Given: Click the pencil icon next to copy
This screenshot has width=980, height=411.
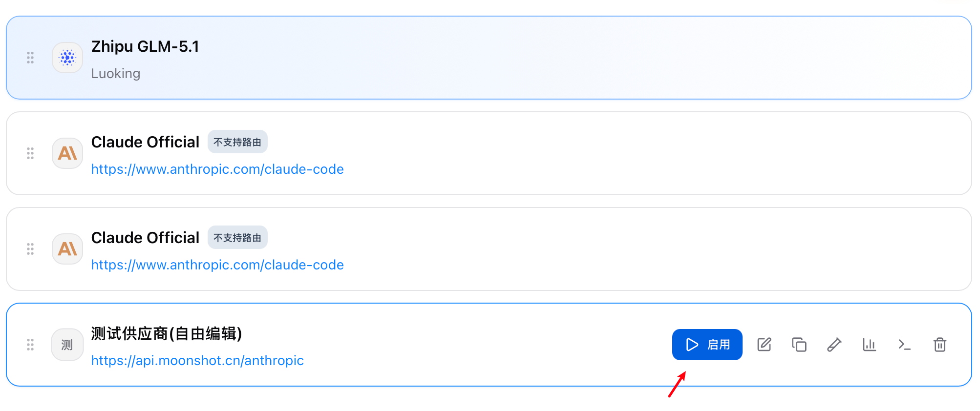Looking at the screenshot, I should [834, 345].
